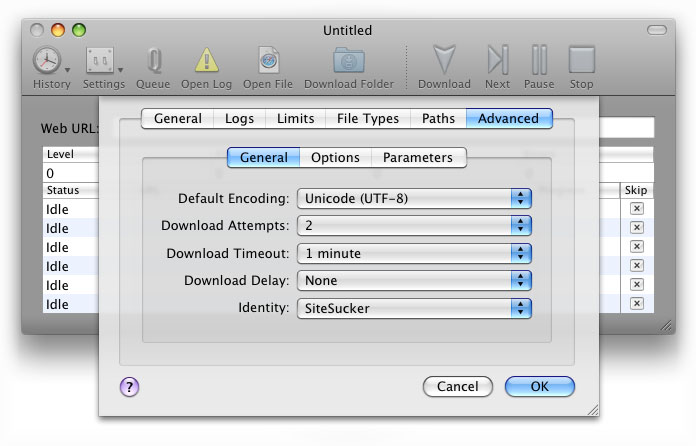Click the Open Log warning icon
This screenshot has height=446, width=696.
pos(206,61)
